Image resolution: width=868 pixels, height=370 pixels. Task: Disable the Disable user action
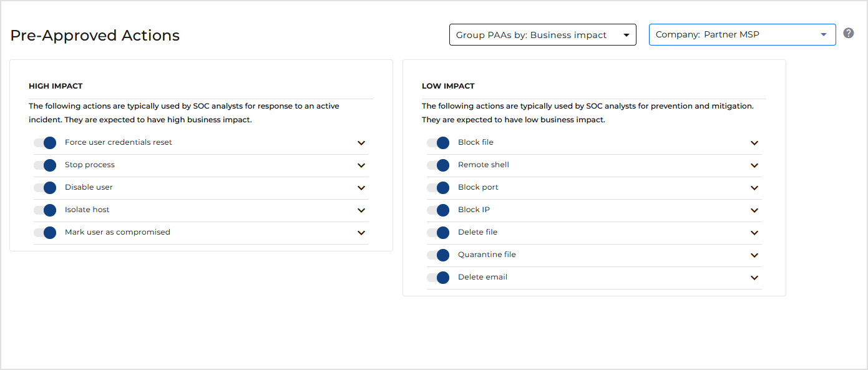(45, 188)
